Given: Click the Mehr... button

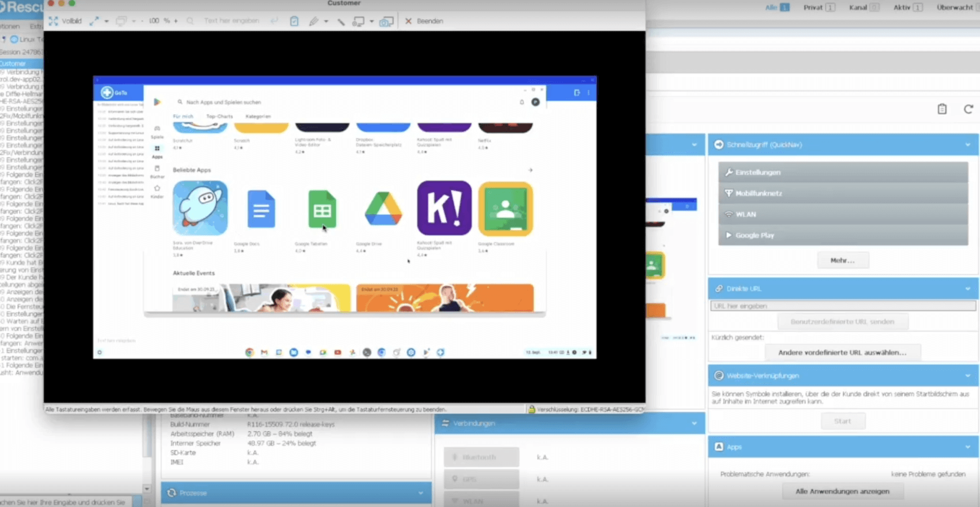Looking at the screenshot, I should [x=842, y=260].
